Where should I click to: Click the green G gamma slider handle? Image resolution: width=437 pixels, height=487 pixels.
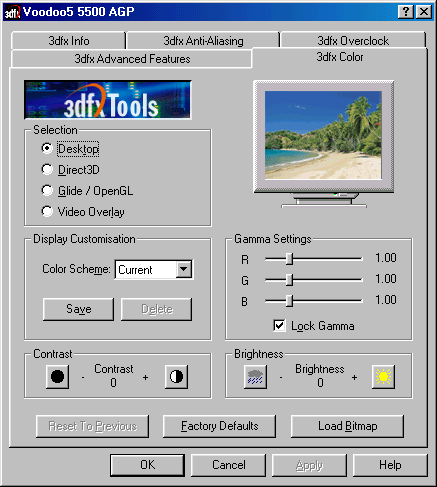290,280
